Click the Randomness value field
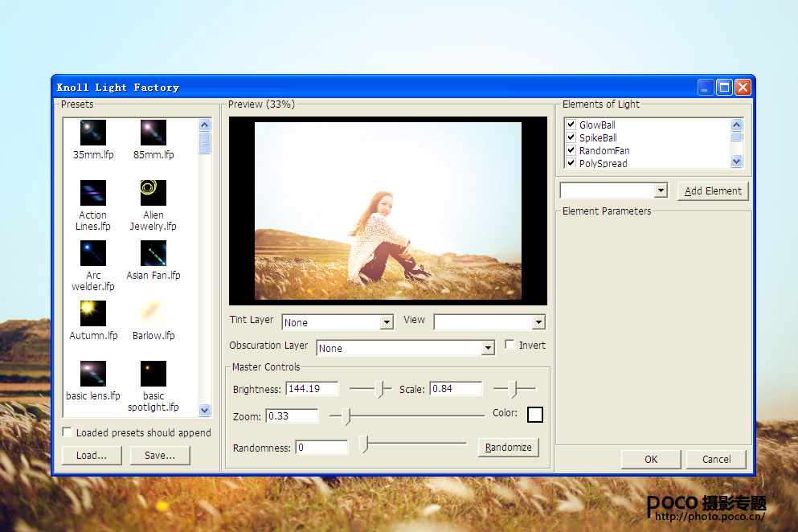798x532 pixels. [321, 447]
